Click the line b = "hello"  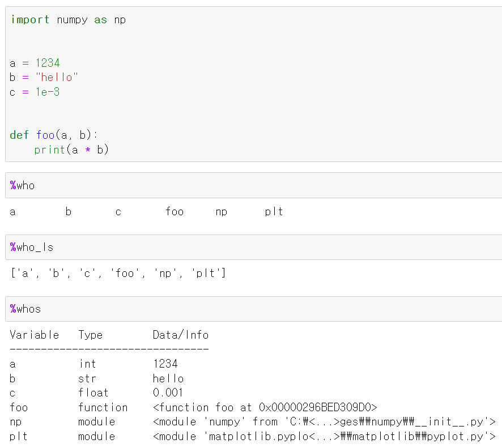pyautogui.click(x=44, y=78)
